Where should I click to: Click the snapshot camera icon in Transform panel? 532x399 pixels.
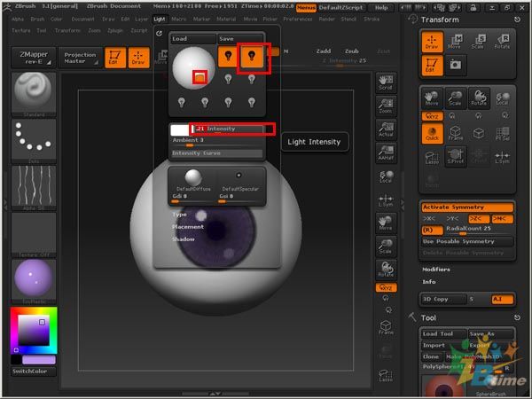pos(456,65)
